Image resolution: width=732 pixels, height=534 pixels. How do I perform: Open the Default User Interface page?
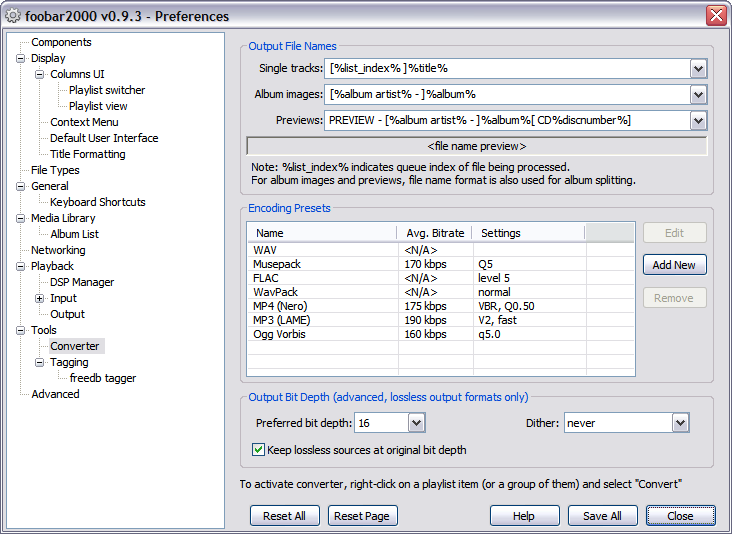point(104,138)
